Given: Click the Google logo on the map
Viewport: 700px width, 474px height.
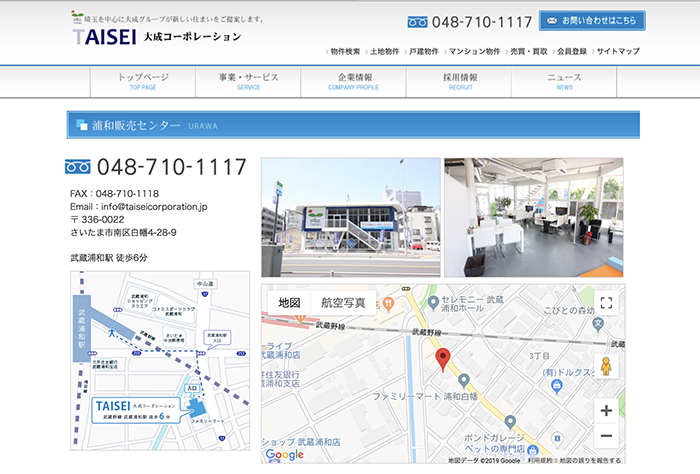Looking at the screenshot, I should pyautogui.click(x=284, y=455).
